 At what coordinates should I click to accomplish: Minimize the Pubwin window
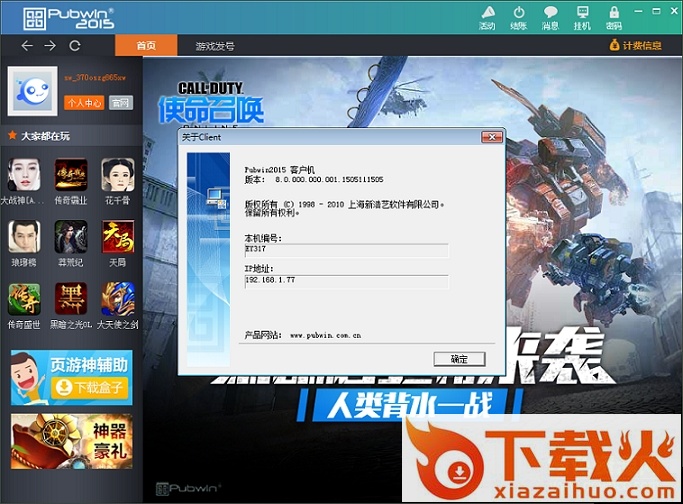point(639,11)
